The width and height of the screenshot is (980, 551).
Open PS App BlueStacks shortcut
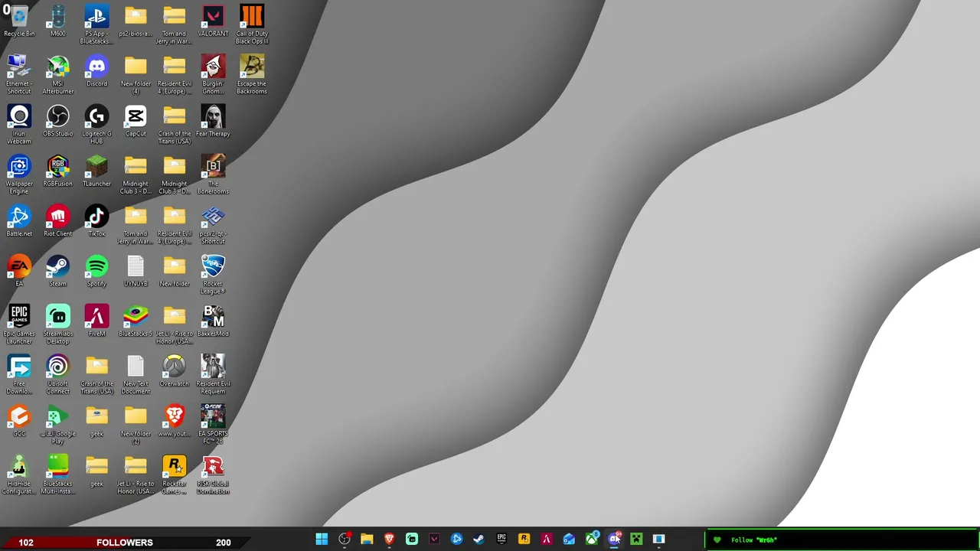96,25
